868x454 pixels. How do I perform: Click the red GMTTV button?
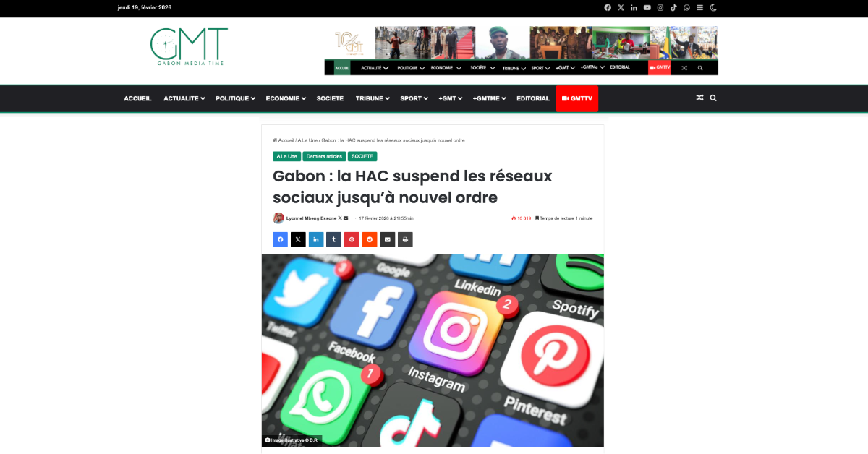pos(577,98)
